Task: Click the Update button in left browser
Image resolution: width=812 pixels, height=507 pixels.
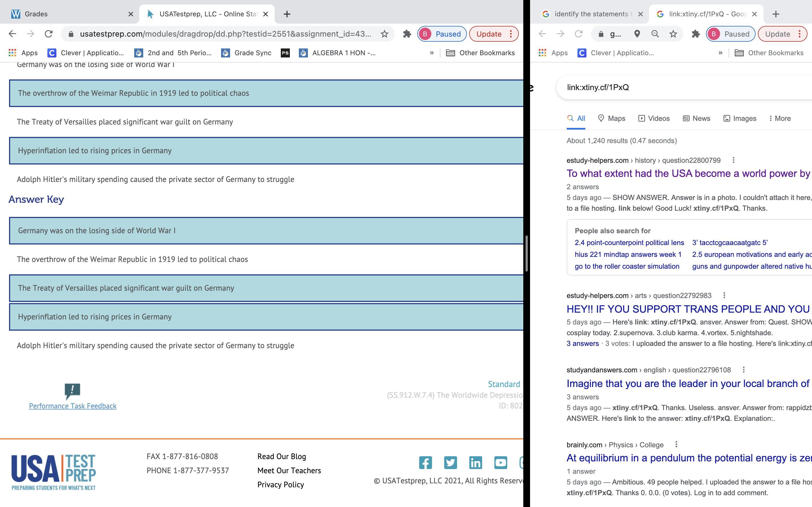Action: click(489, 34)
